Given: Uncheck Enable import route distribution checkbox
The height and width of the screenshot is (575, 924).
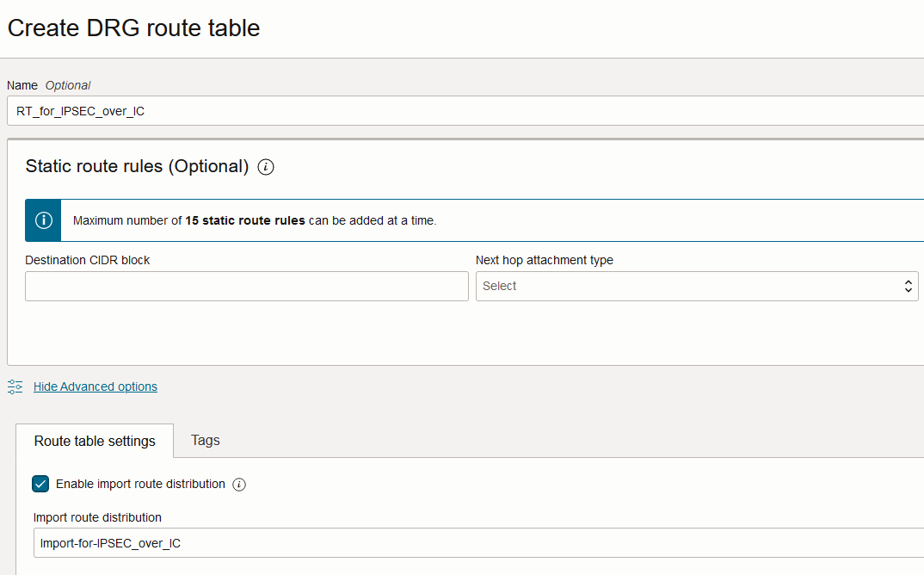Looking at the screenshot, I should tap(40, 484).
